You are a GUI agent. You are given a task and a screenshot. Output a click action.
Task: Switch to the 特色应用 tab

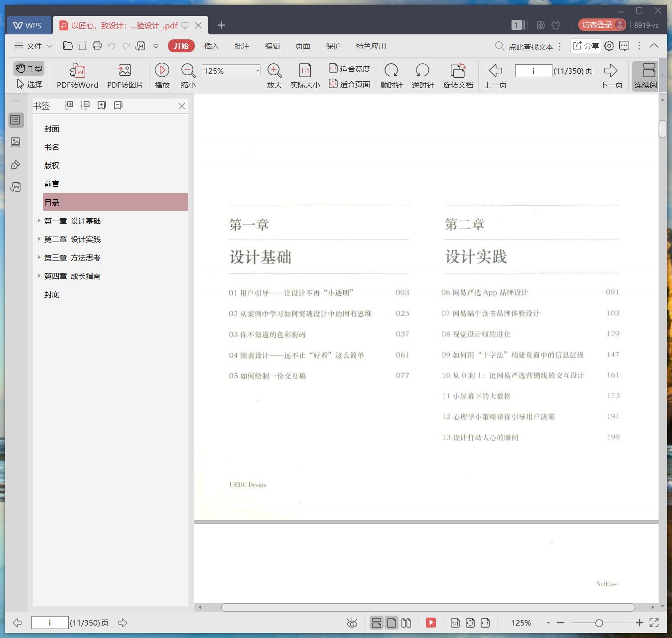(x=371, y=46)
